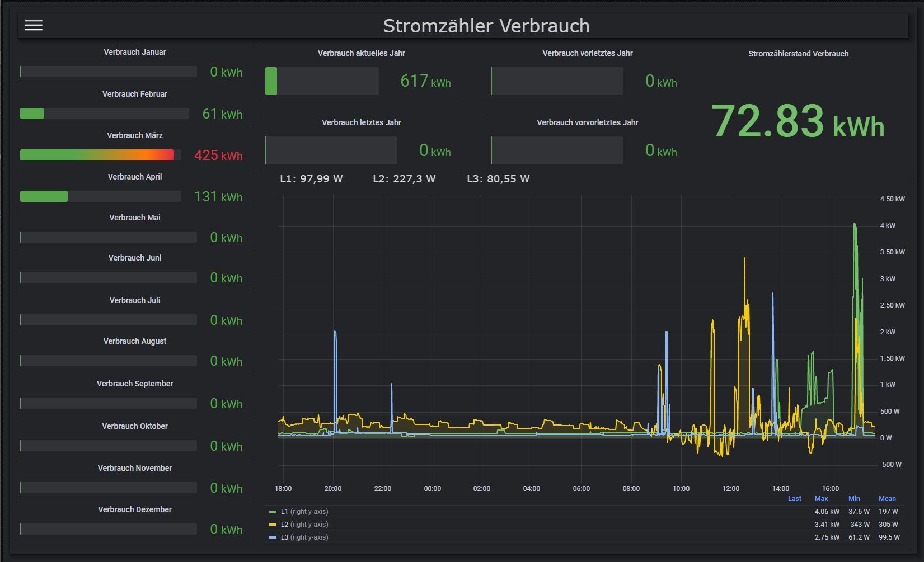This screenshot has height=562, width=924.
Task: Toggle L1 series in chart legend
Action: tap(304, 512)
